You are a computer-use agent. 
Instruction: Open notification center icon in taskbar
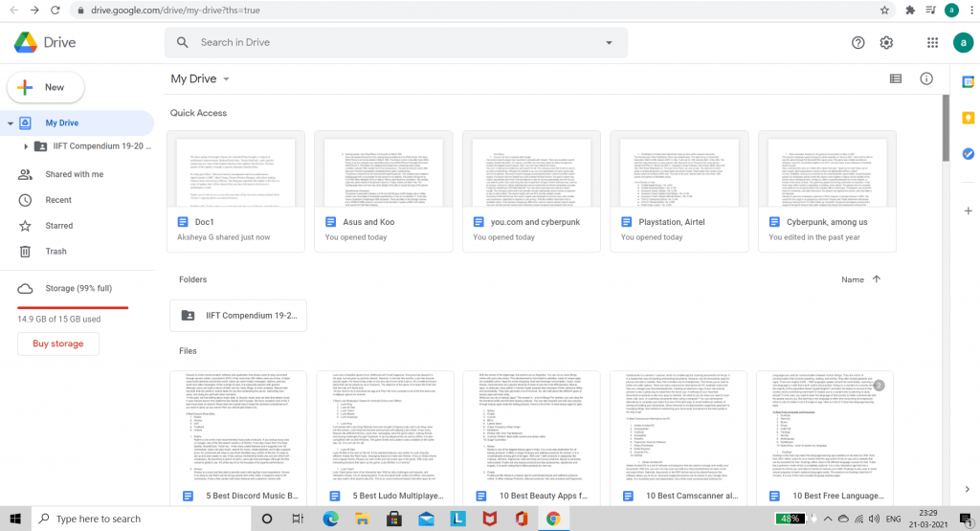[x=965, y=519]
